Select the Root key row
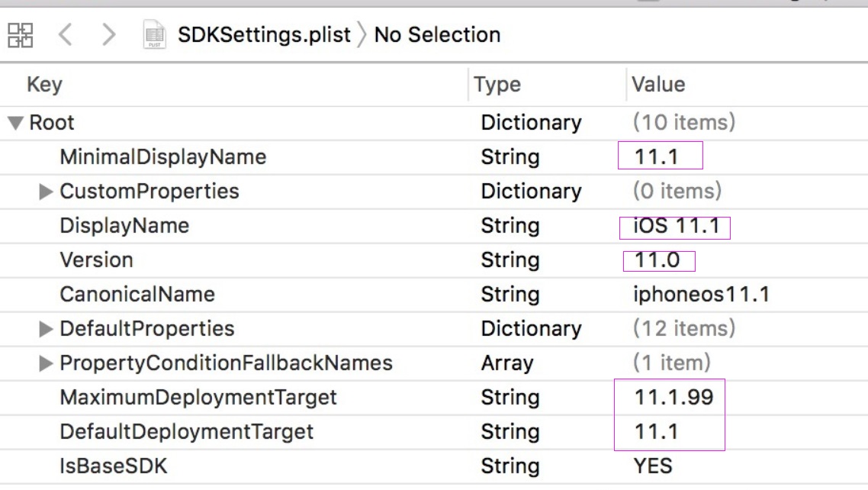868x490 pixels. point(51,122)
